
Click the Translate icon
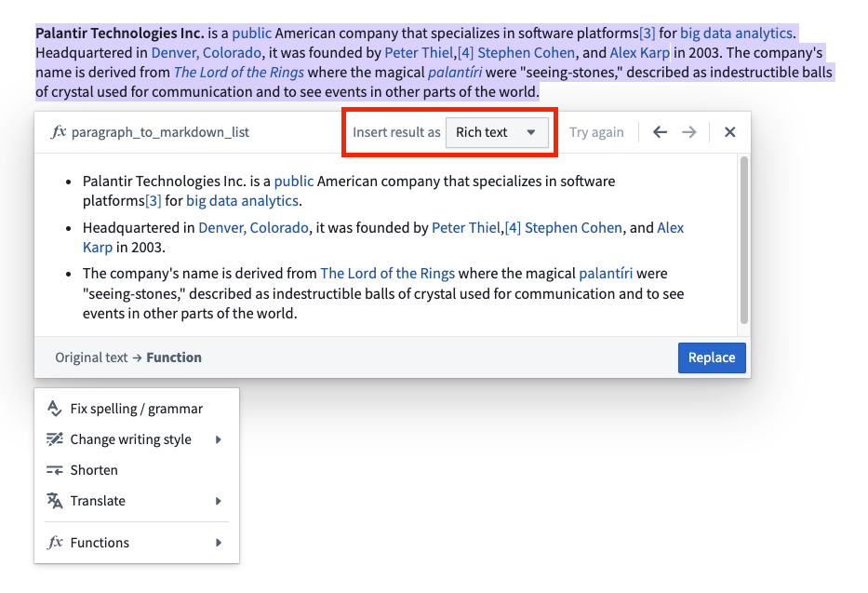(x=54, y=501)
